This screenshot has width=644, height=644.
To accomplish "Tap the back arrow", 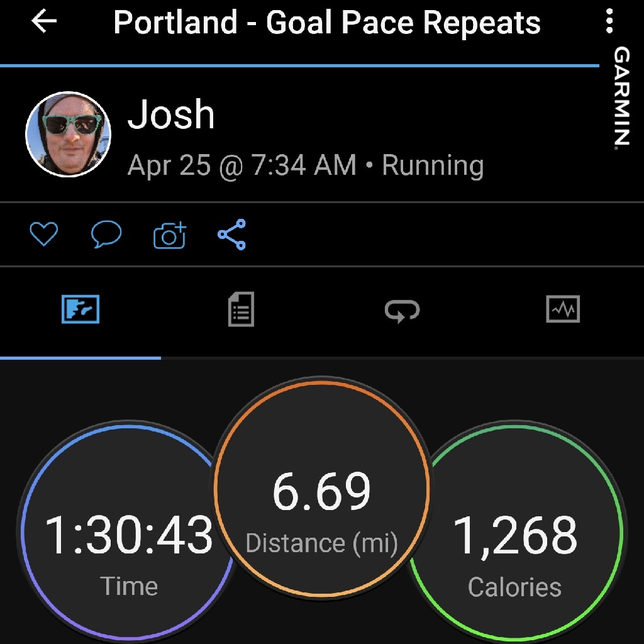I will click(44, 22).
